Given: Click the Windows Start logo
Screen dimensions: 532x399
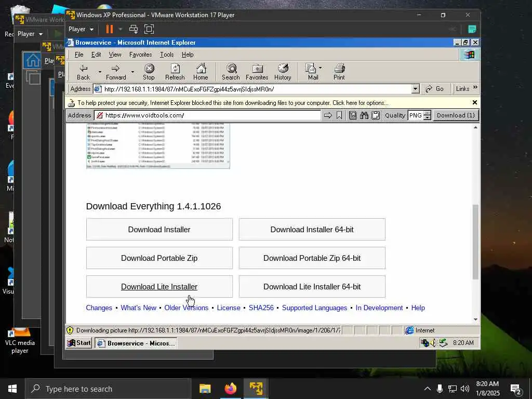Looking at the screenshot, I should pos(12,389).
